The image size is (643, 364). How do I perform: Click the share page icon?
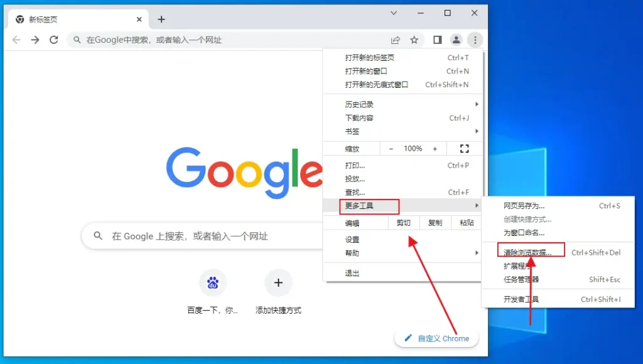[x=396, y=40]
